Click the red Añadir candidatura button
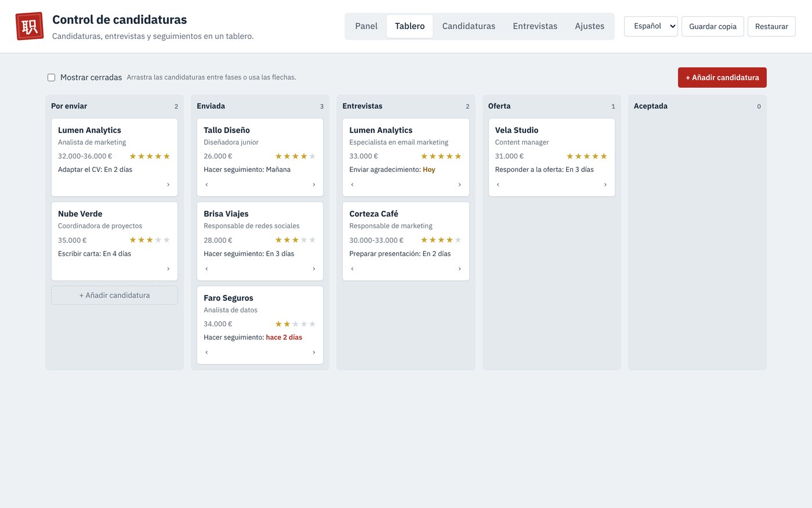812x508 pixels. tap(722, 77)
